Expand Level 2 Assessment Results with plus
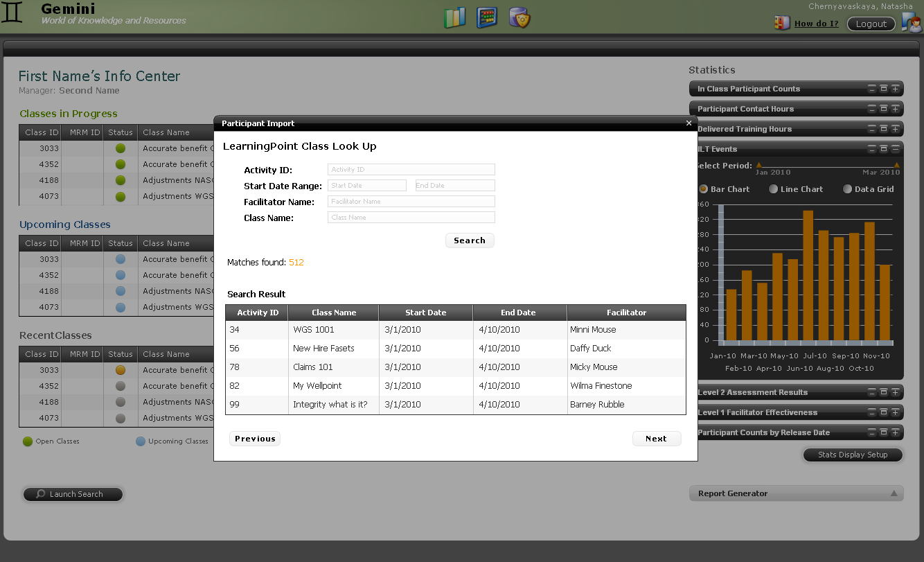Viewport: 924px width, 562px height. 896,392
